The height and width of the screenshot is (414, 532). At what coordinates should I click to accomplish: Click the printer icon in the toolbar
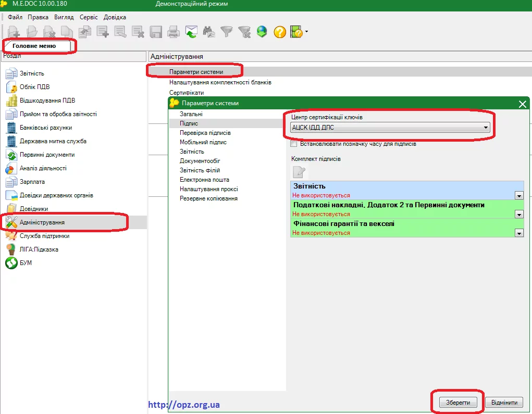pyautogui.click(x=174, y=32)
